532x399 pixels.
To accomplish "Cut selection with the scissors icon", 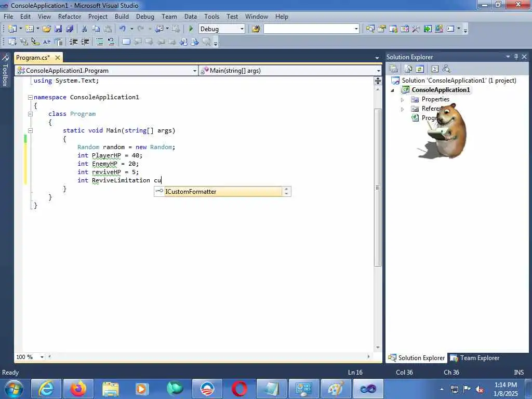I will point(85,29).
